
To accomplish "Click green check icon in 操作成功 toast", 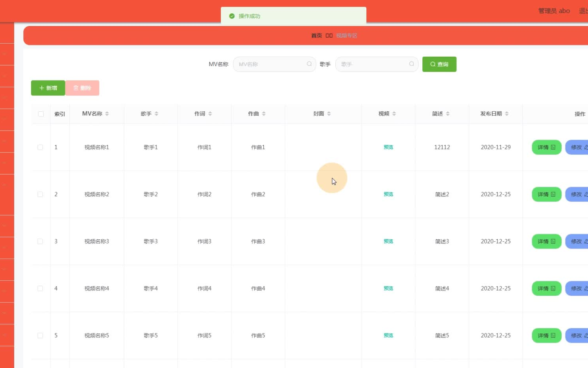I will 232,16.
